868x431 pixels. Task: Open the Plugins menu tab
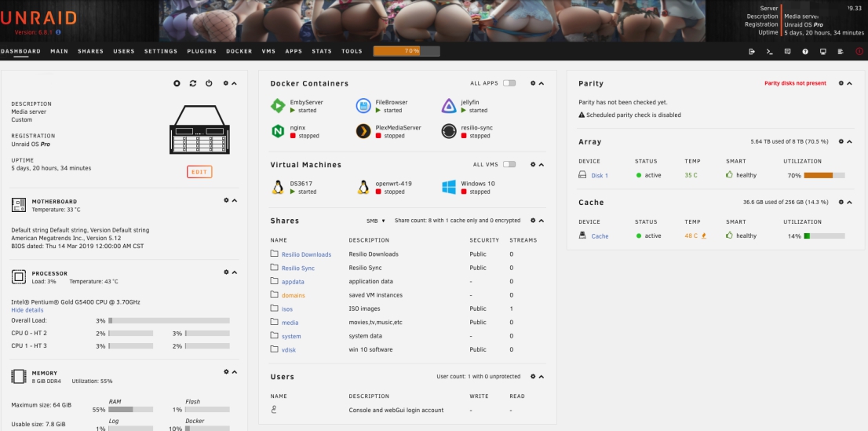pyautogui.click(x=202, y=52)
